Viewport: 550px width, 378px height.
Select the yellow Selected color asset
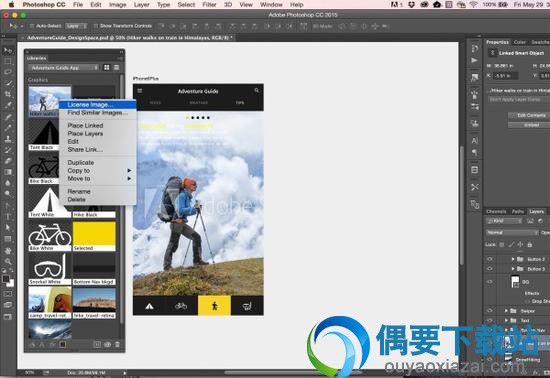94,236
